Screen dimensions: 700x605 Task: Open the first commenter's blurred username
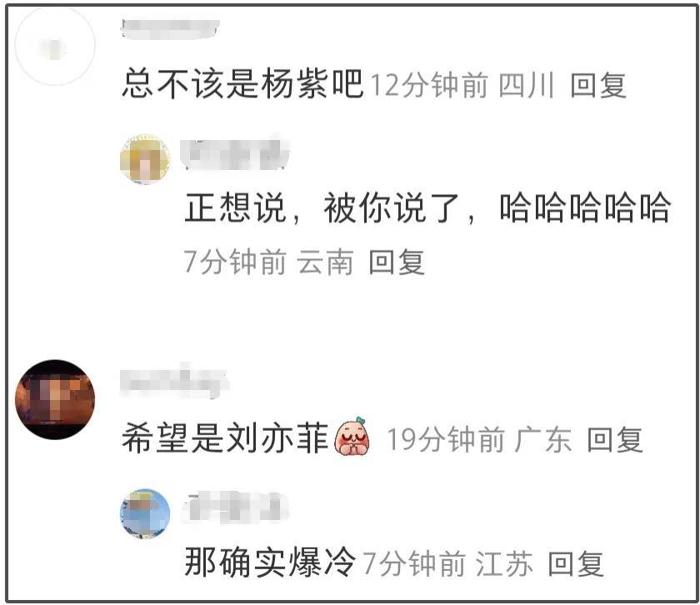(170, 29)
